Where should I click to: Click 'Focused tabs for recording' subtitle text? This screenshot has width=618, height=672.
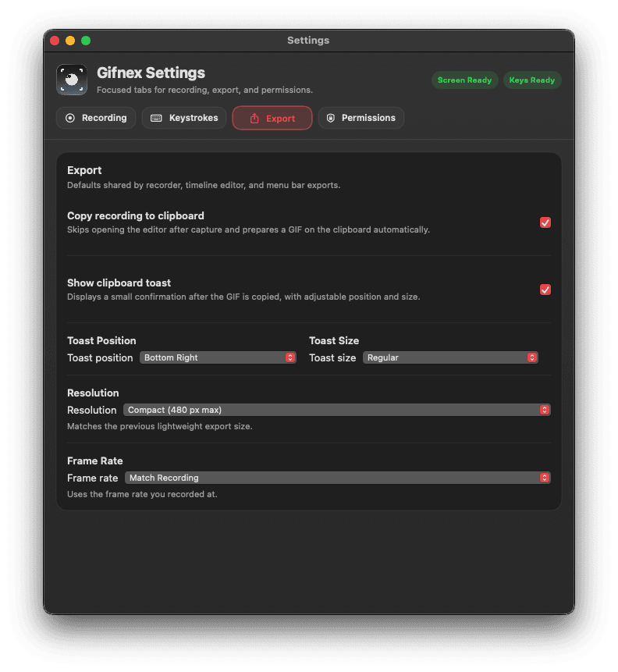tap(205, 90)
